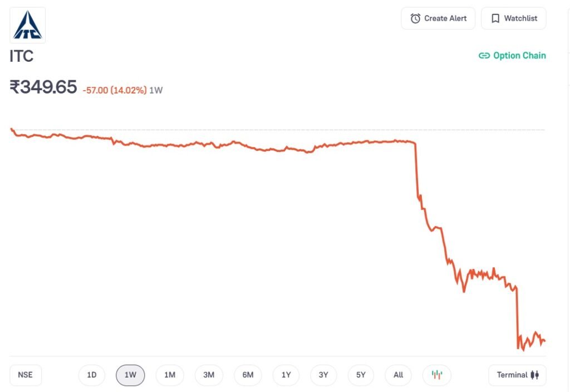Click the ITC company logo
The image size is (570, 392).
(27, 25)
